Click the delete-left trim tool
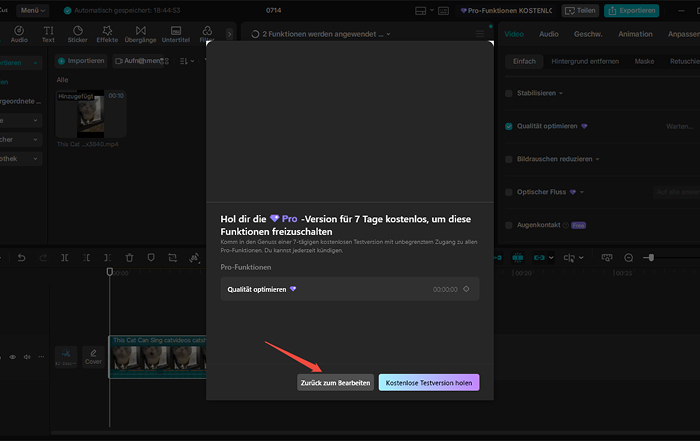 (x=86, y=258)
